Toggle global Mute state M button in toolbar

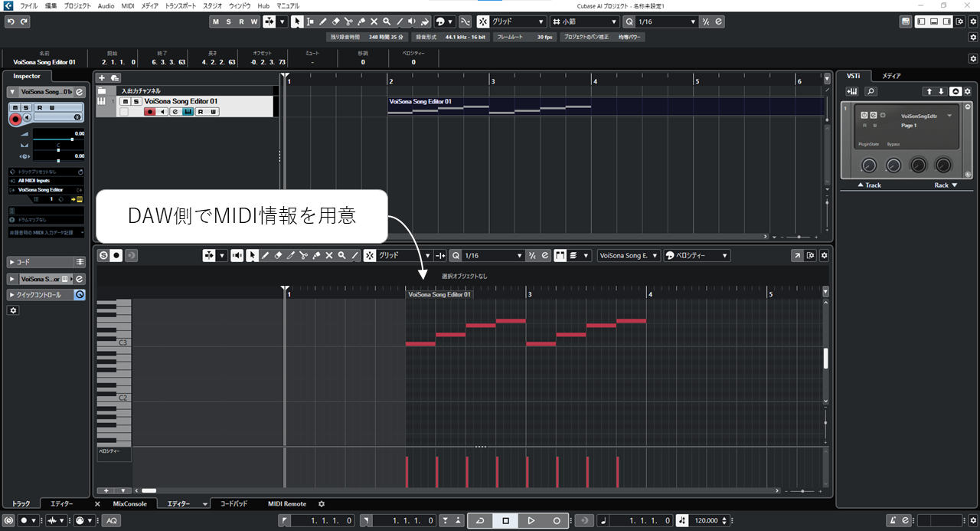pyautogui.click(x=216, y=21)
